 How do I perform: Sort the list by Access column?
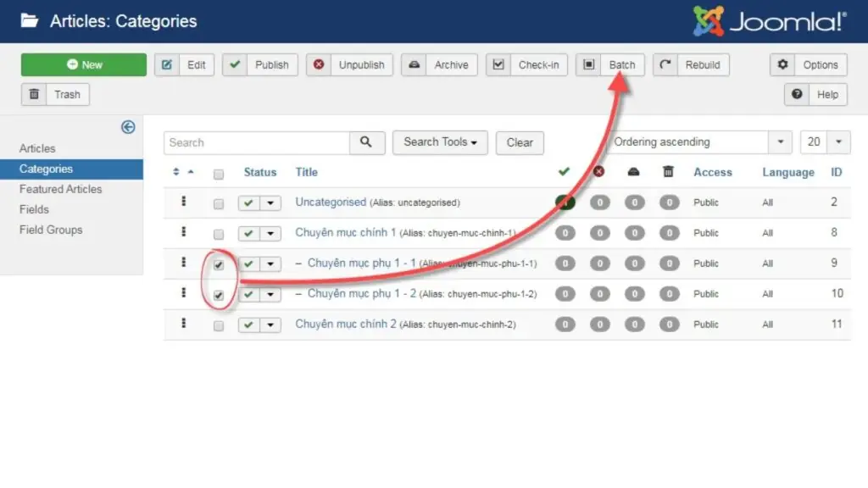pos(712,172)
